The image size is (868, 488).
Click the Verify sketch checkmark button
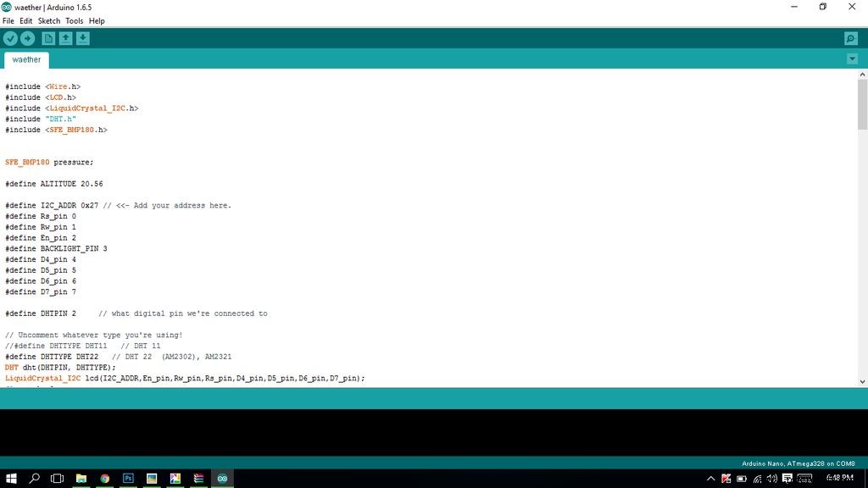(10, 38)
